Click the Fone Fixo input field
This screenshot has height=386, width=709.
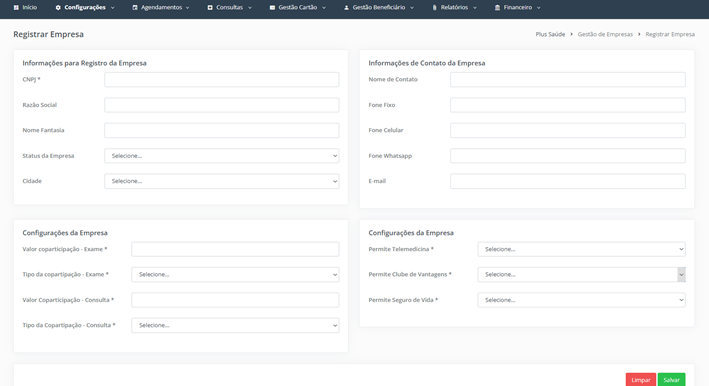tap(568, 105)
